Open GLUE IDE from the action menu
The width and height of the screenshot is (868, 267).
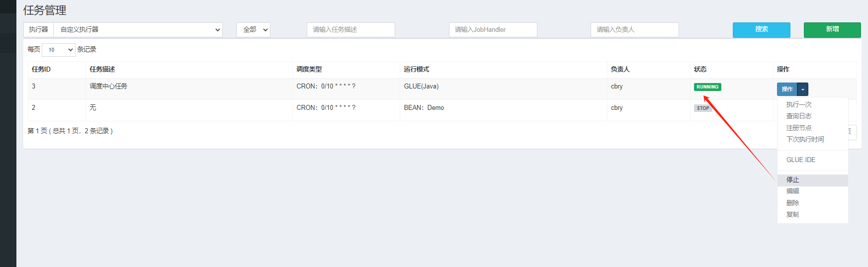813,160
